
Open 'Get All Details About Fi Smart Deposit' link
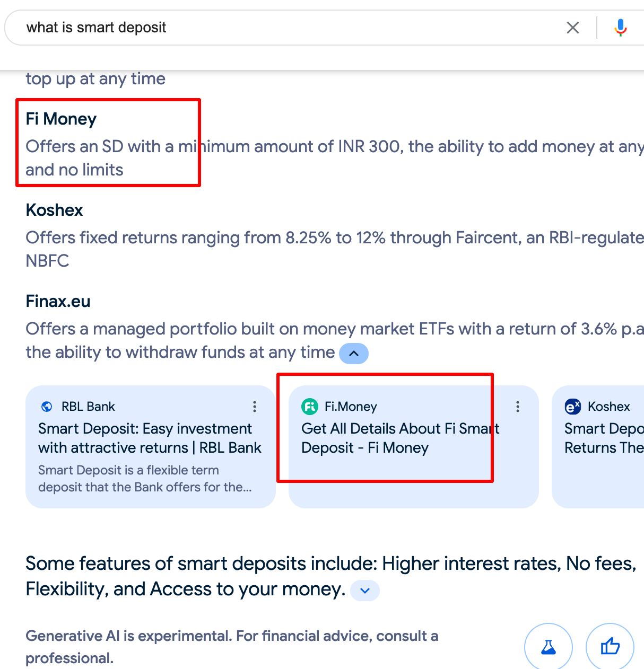401,438
